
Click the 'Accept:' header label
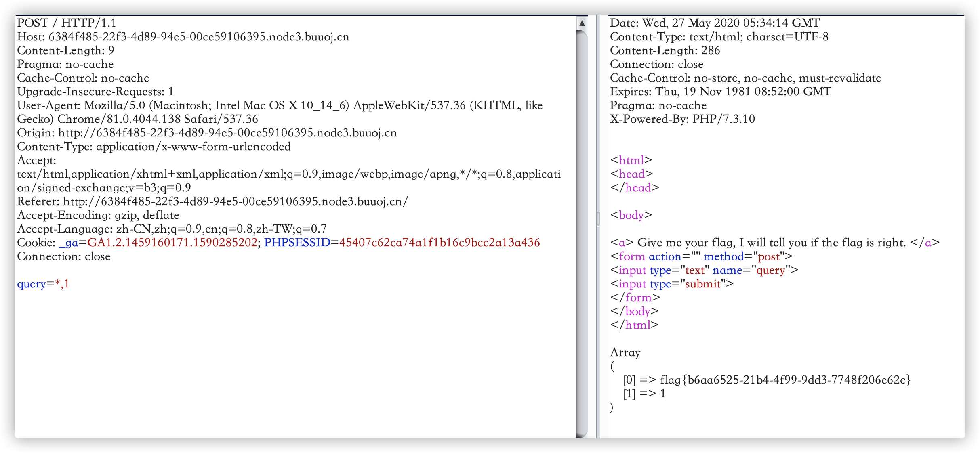[37, 160]
